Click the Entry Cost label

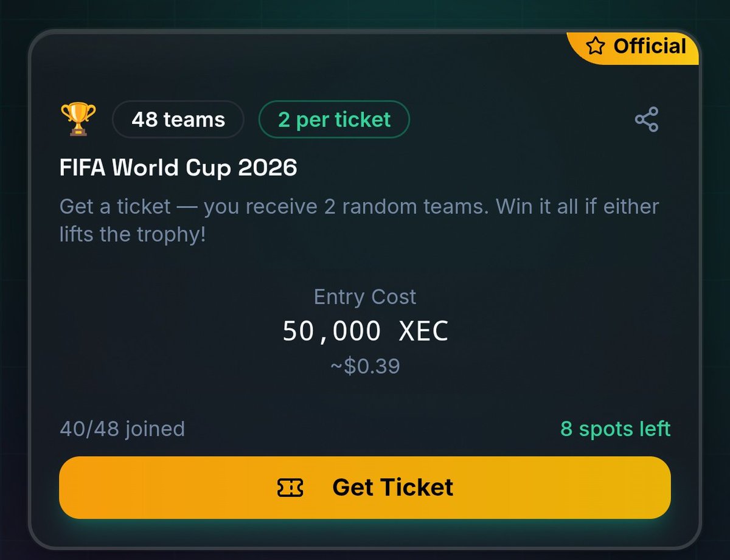(x=365, y=297)
